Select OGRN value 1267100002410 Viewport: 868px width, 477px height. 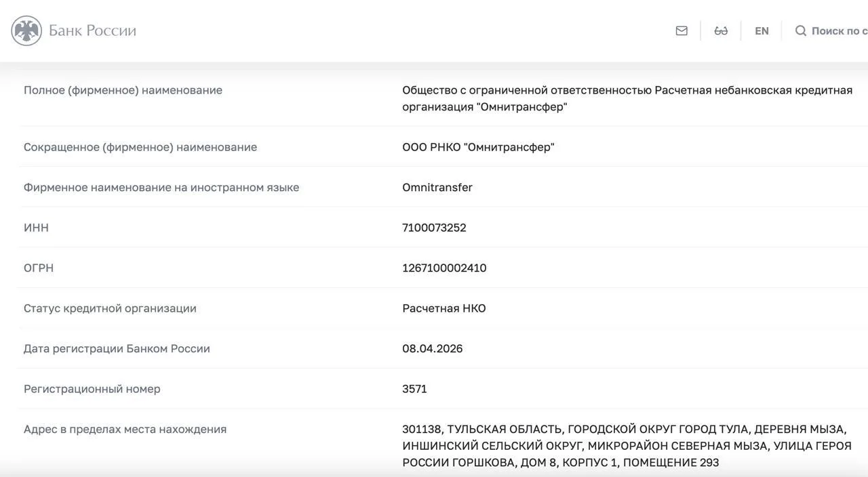tap(444, 268)
